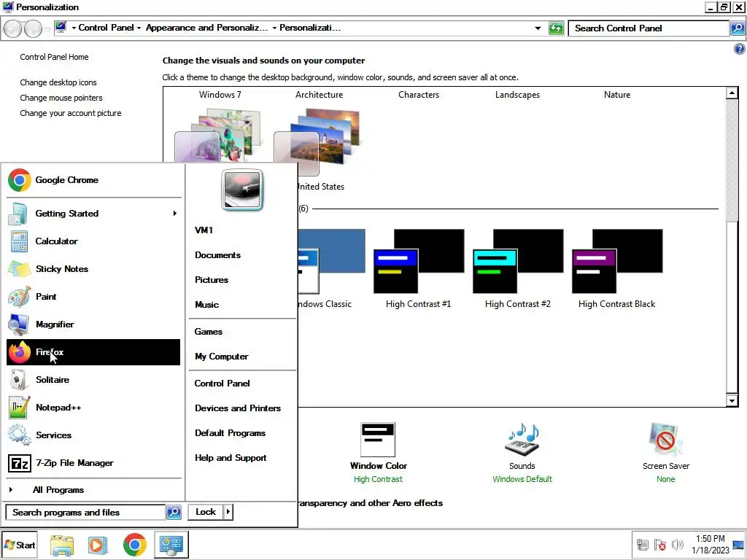The width and height of the screenshot is (747, 560).
Task: Click the Action Center flag tray icon
Action: coord(659,544)
